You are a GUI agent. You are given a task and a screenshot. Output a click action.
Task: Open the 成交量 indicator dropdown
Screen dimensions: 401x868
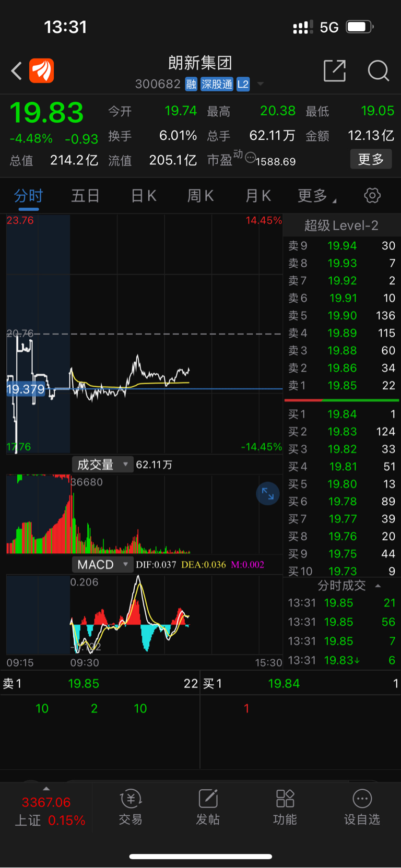tap(102, 464)
